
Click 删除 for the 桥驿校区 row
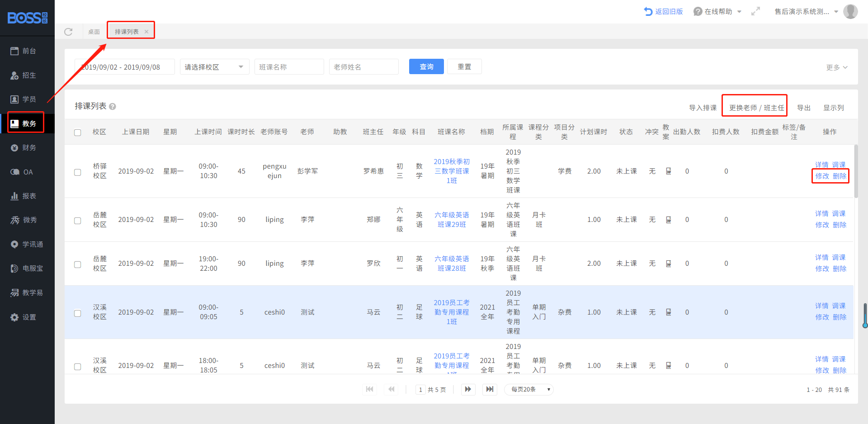pyautogui.click(x=840, y=176)
